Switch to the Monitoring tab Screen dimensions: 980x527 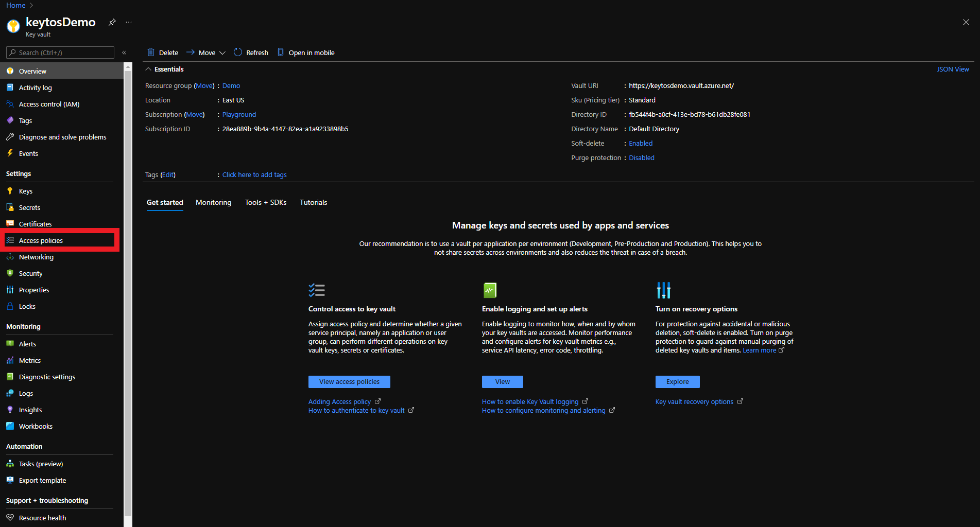coord(214,202)
